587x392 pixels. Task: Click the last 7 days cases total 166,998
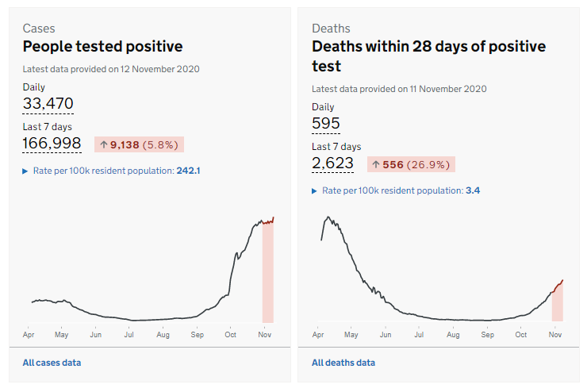pyautogui.click(x=52, y=143)
